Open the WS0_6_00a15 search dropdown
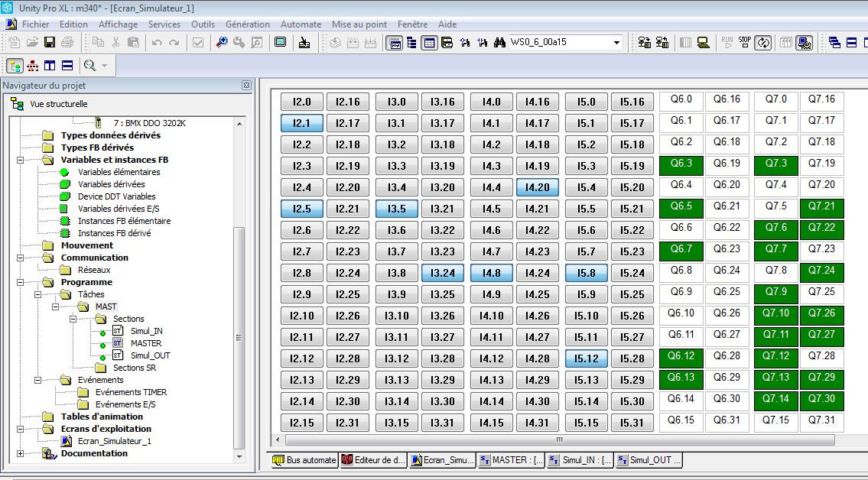 (616, 44)
